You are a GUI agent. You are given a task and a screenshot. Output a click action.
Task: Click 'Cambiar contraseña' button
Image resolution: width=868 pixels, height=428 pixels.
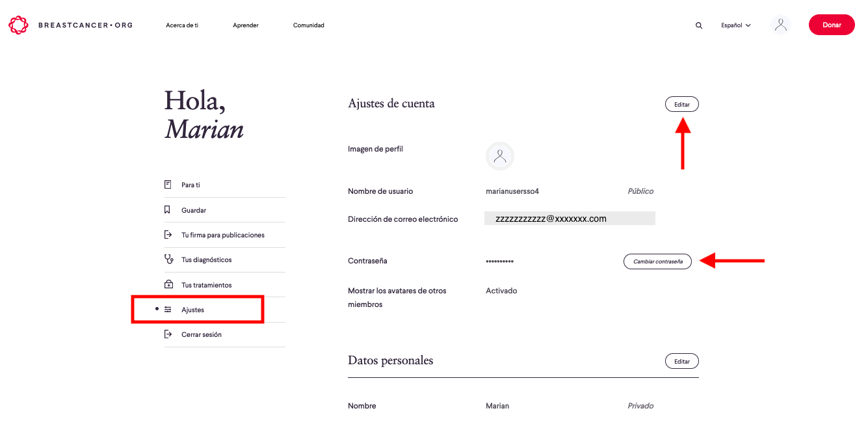(657, 261)
